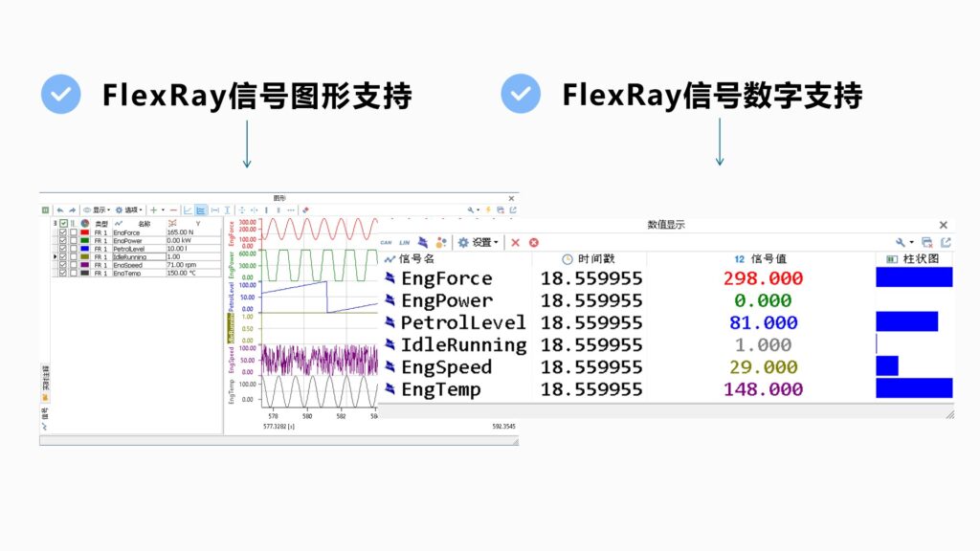The width and height of the screenshot is (980, 551).
Task: Click the undo arrow in graph toolbar
Action: pyautogui.click(x=59, y=209)
